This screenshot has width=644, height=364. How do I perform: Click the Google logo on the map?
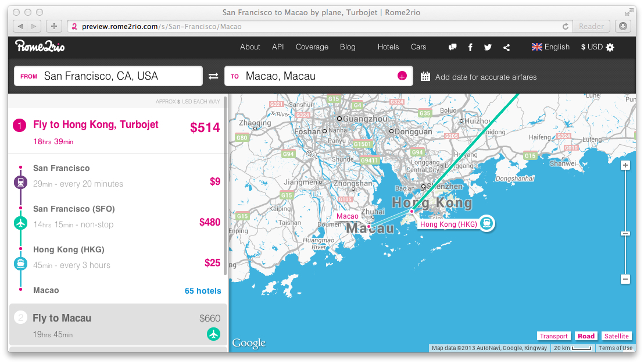point(249,343)
